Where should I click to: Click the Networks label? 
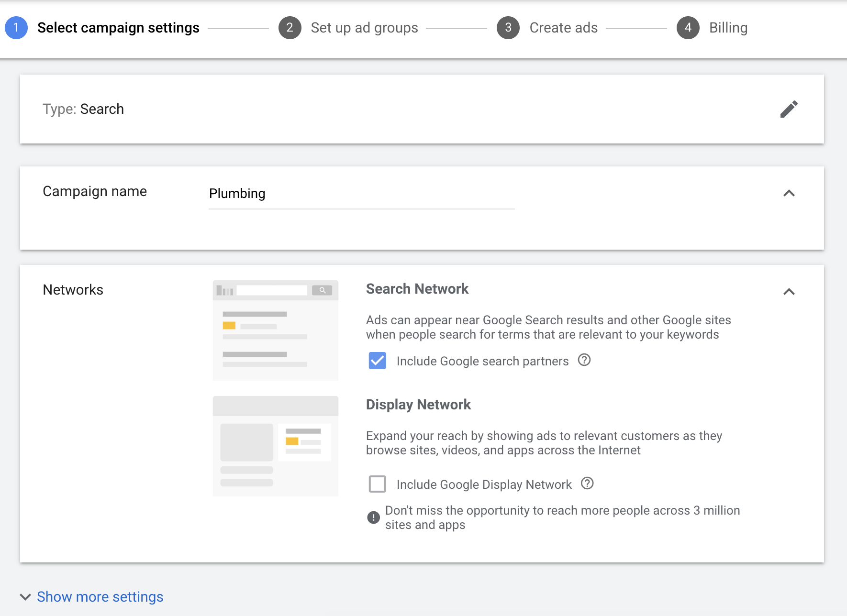click(x=73, y=290)
